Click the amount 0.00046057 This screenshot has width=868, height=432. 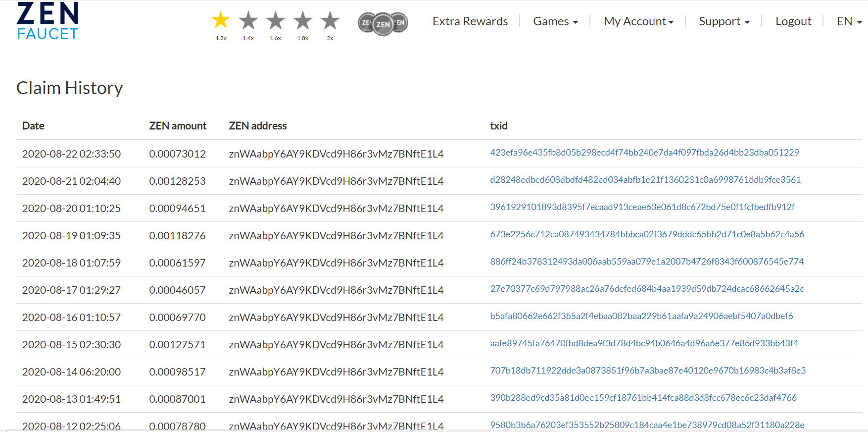click(x=177, y=290)
